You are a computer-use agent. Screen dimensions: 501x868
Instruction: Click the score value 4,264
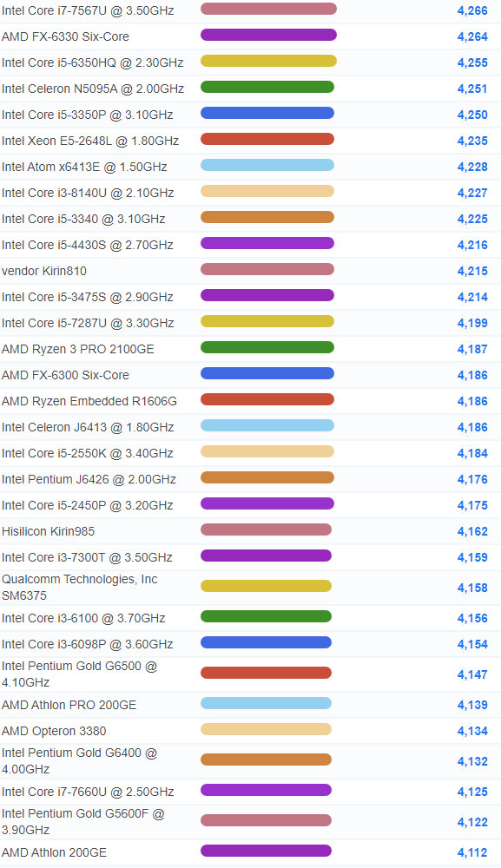[x=472, y=36]
